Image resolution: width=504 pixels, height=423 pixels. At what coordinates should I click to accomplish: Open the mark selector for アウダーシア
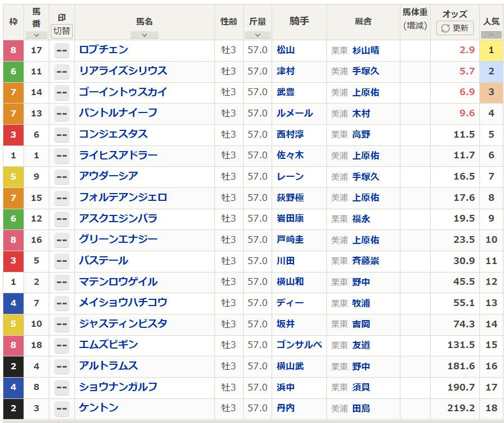62,177
